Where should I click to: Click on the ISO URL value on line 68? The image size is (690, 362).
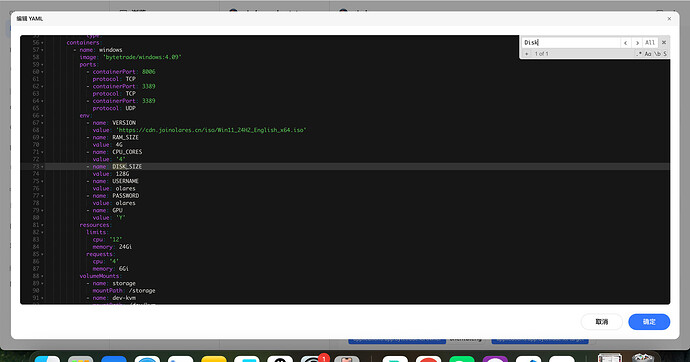pyautogui.click(x=211, y=130)
